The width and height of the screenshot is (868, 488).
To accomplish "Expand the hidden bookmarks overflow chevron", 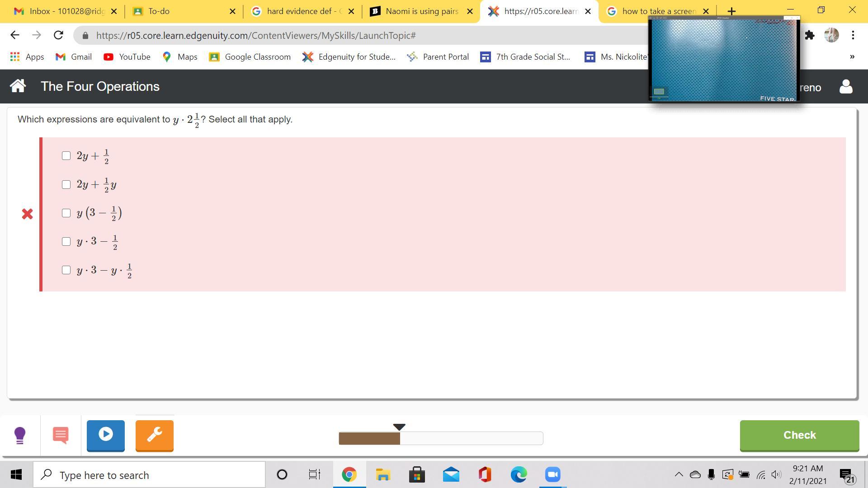I will [x=852, y=57].
